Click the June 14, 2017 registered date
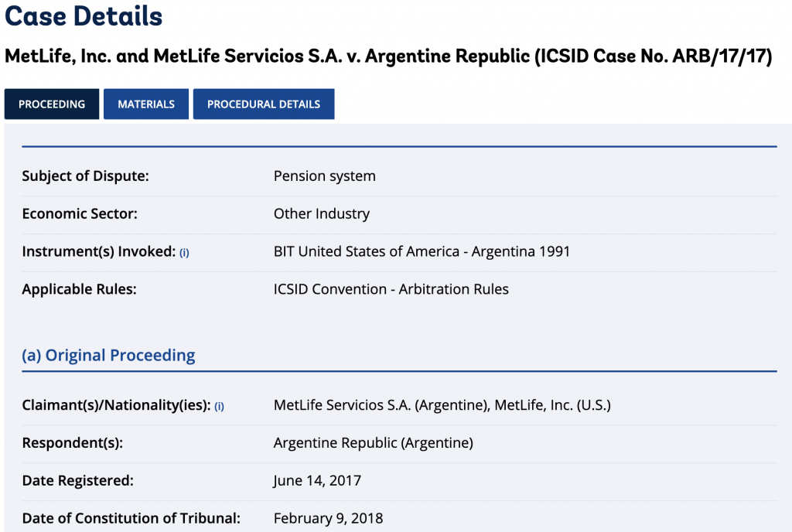 (317, 480)
